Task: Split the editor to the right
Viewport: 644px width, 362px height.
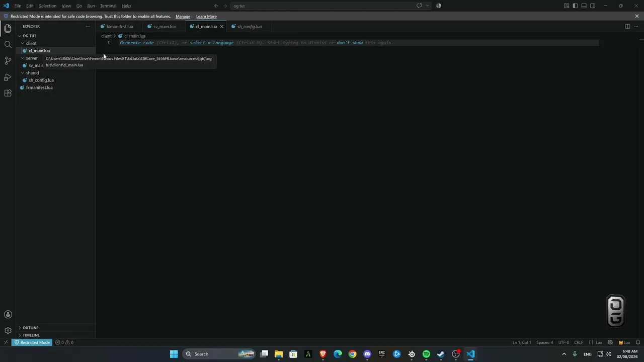Action: pyautogui.click(x=627, y=27)
